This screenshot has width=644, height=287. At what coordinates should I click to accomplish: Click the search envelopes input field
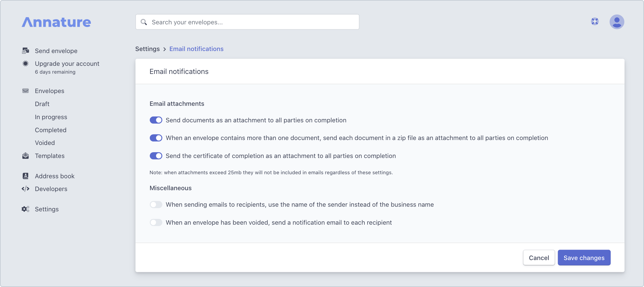click(247, 22)
